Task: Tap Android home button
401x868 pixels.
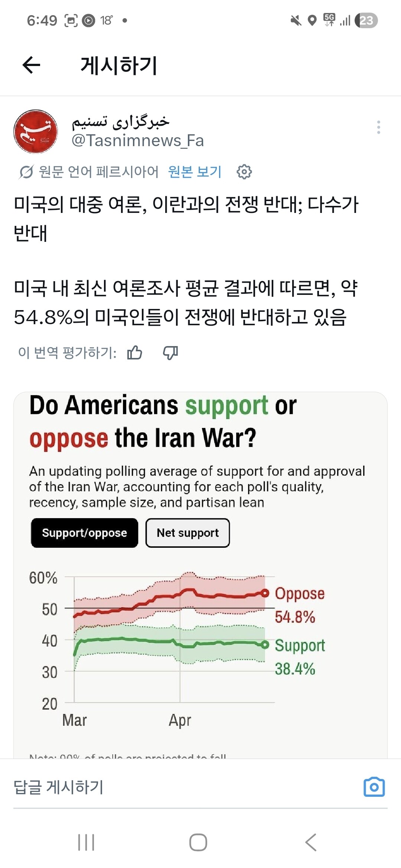Action: coord(198,842)
